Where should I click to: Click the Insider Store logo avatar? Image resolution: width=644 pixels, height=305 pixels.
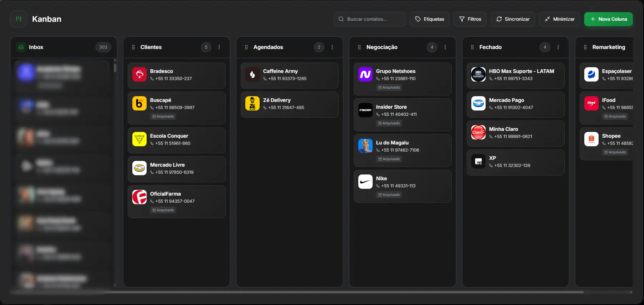point(365,110)
